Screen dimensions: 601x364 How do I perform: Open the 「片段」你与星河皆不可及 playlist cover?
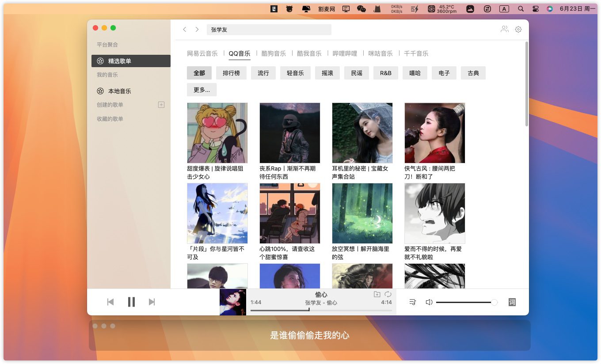tap(217, 213)
